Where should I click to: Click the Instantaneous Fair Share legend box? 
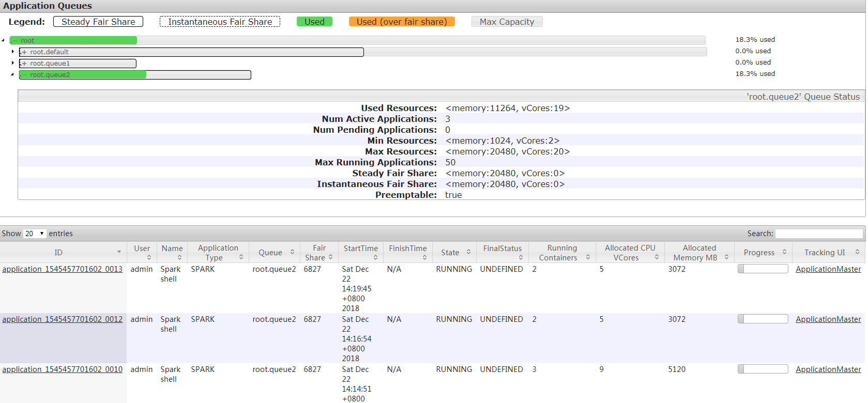[x=220, y=22]
